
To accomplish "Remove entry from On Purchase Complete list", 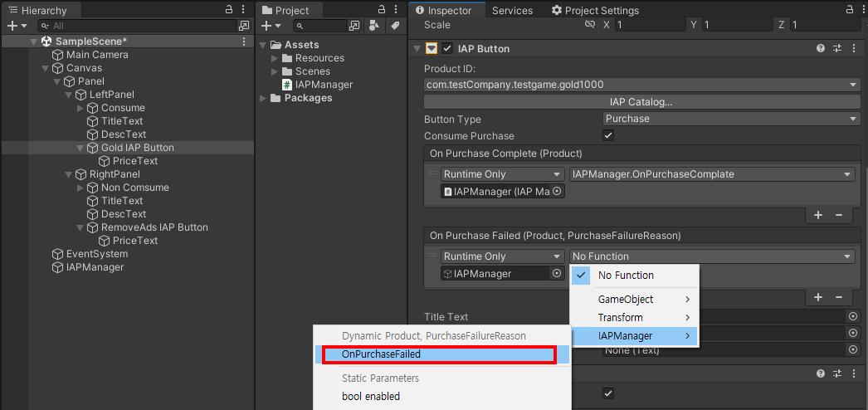I will pos(839,215).
